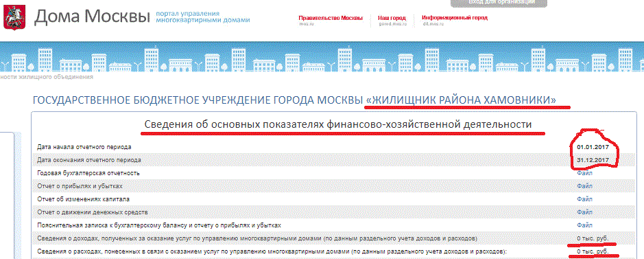Click the Дата начала отчетного периода label
This screenshot has height=259, width=644.
pyautogui.click(x=85, y=147)
